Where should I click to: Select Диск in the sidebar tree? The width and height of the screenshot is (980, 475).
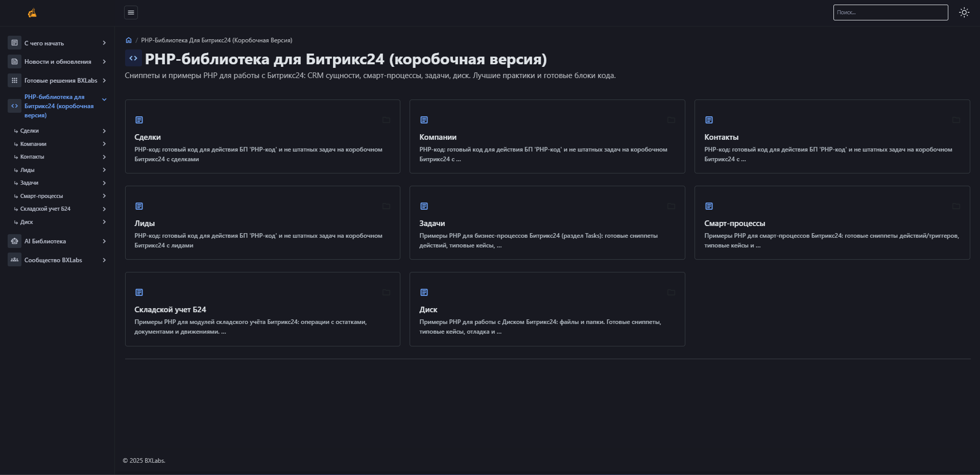click(x=27, y=222)
